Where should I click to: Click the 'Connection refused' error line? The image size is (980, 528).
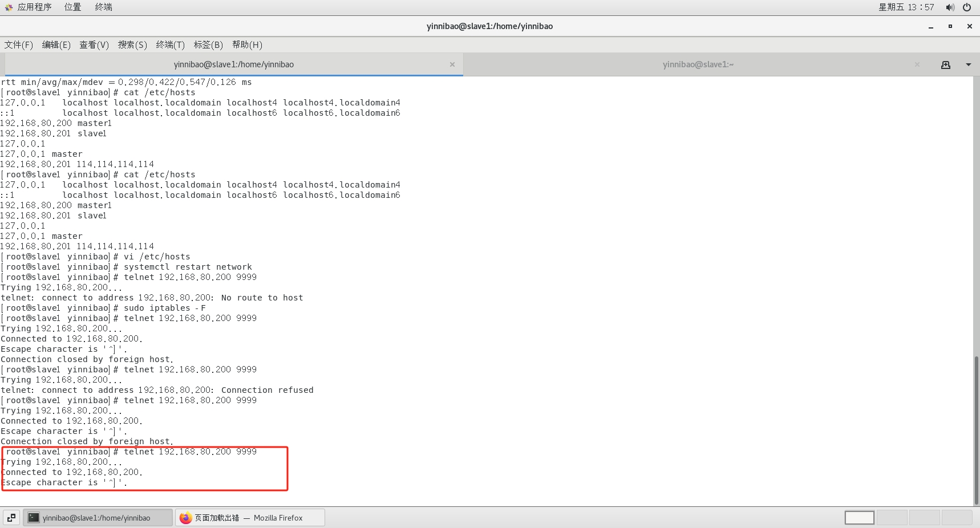[157, 390]
